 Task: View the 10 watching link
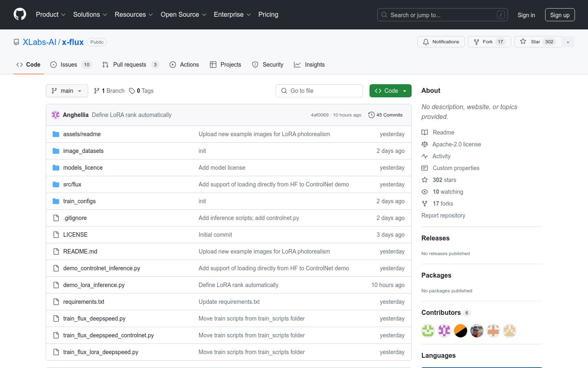442,192
